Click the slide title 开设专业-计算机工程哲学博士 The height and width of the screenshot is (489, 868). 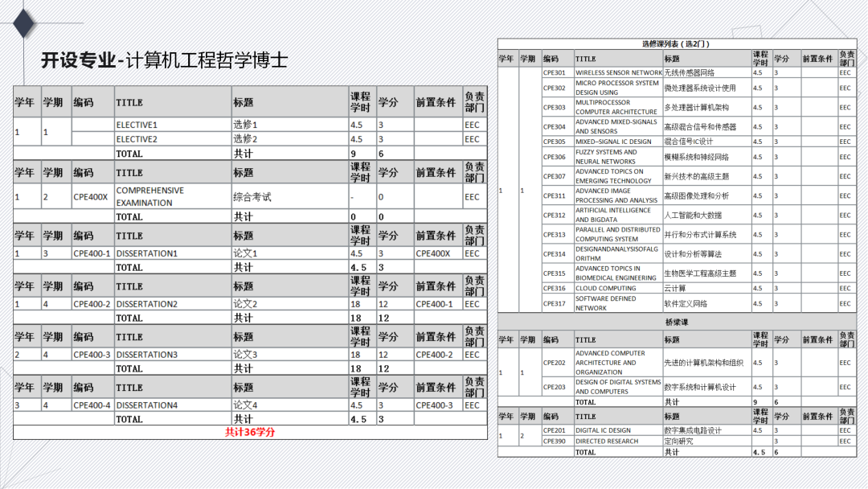[165, 60]
